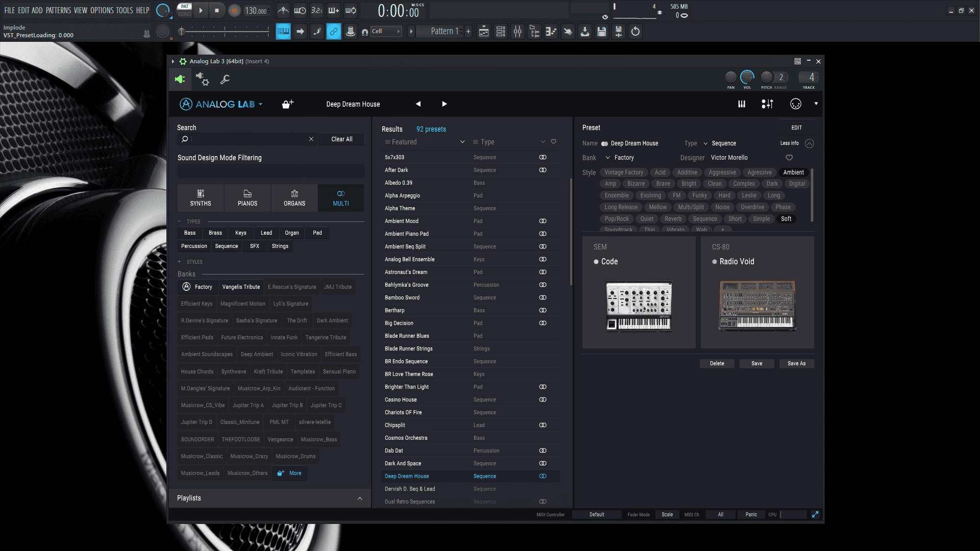Image resolution: width=980 pixels, height=551 pixels.
Task: Select the MULTI filter tab
Action: coord(341,198)
